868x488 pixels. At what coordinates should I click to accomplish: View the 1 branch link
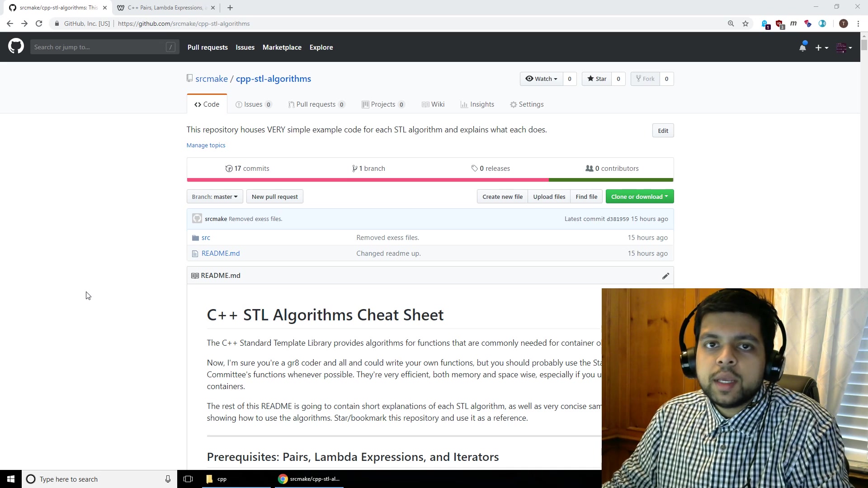tap(368, 169)
